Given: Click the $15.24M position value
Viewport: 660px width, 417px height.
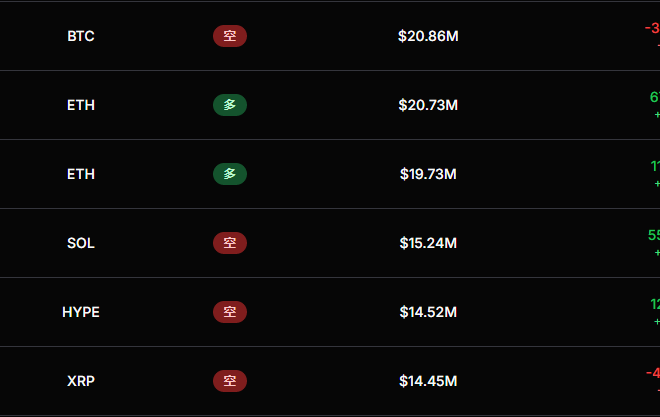Looking at the screenshot, I should [428, 243].
